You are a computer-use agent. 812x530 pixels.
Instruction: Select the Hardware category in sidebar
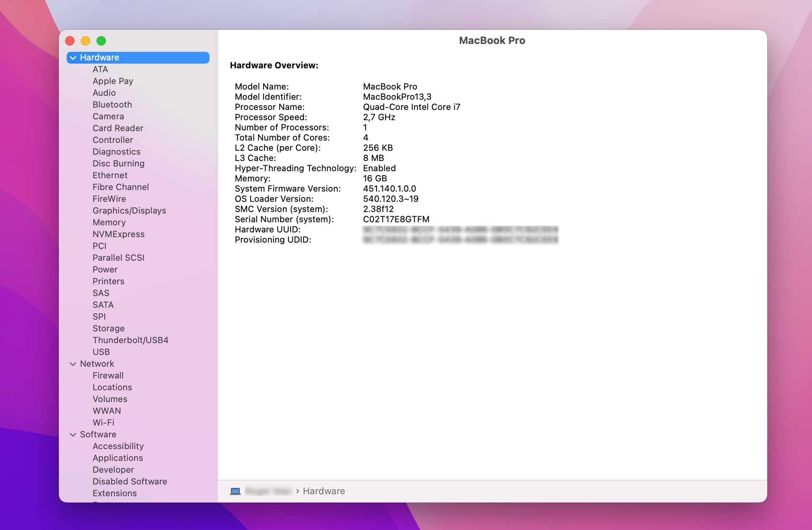pos(138,58)
